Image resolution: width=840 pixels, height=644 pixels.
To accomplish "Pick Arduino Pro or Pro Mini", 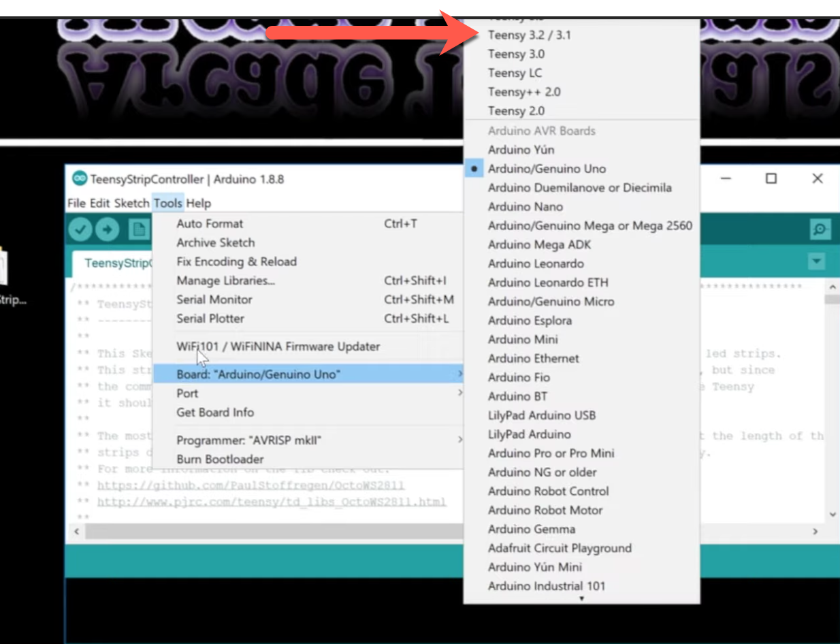I will tap(582, 453).
